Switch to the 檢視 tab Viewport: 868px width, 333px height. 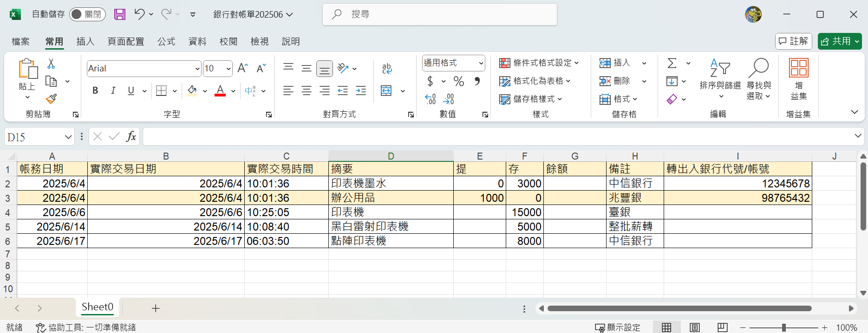260,42
